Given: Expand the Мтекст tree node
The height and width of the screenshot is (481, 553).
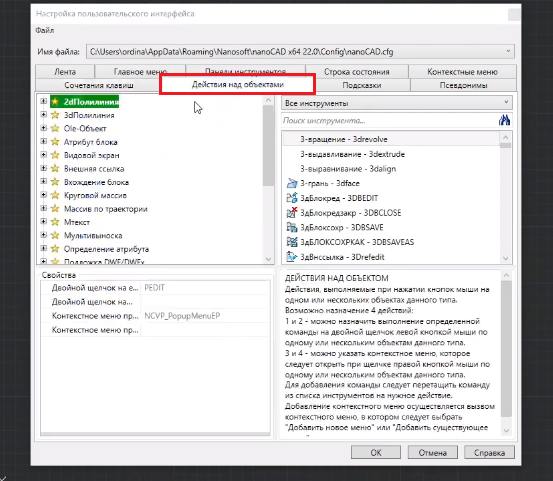Looking at the screenshot, I should click(43, 221).
